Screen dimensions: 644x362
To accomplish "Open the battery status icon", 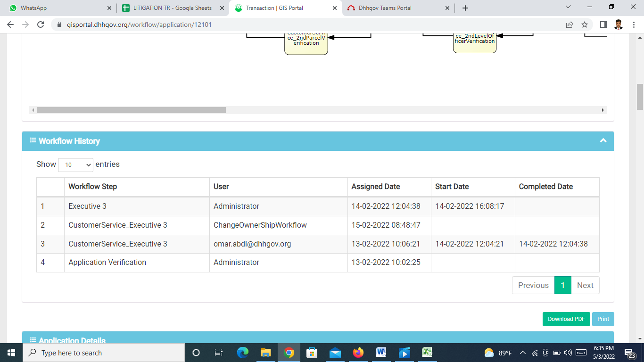I will click(x=557, y=353).
